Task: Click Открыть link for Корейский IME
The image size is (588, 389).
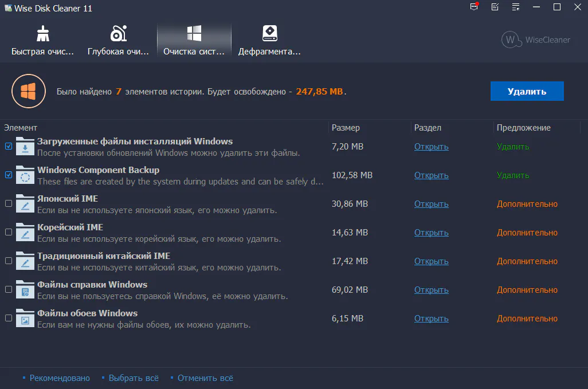Action: [431, 233]
